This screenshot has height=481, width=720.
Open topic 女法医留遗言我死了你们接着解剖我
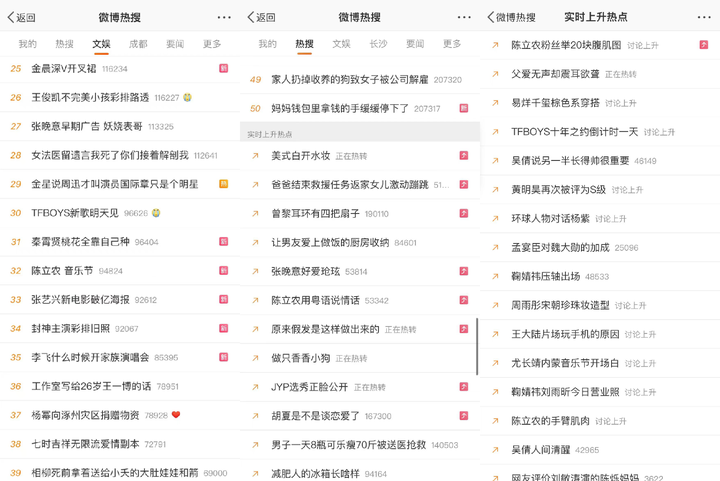[110, 155]
